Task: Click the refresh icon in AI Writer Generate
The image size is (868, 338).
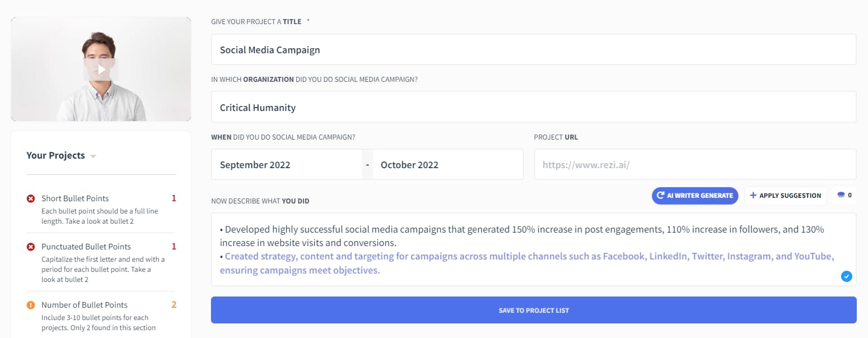Action: tap(660, 196)
